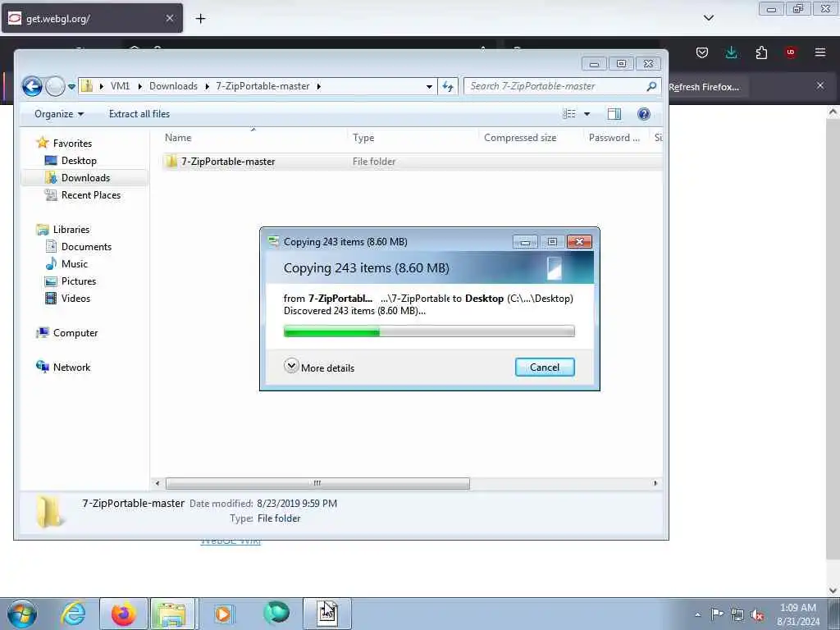840x630 pixels.
Task: Show hidden tray icons arrow
Action: [697, 615]
